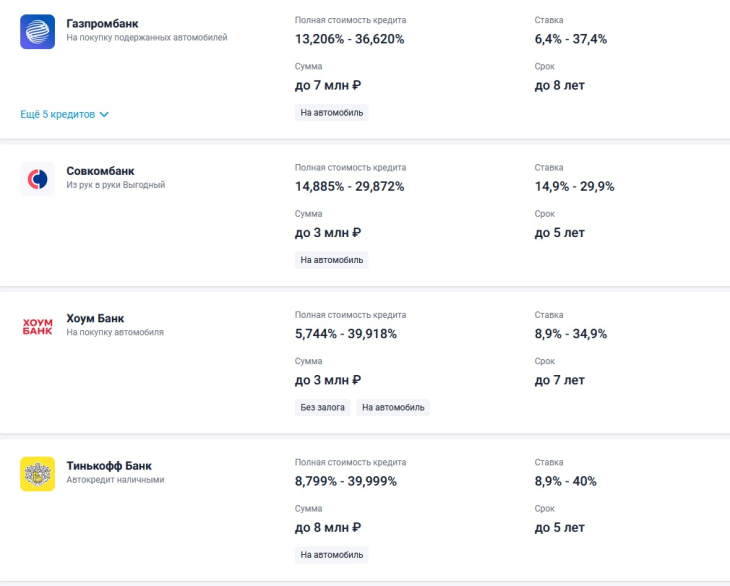Open the Совкомбанк bank title

[x=100, y=171]
